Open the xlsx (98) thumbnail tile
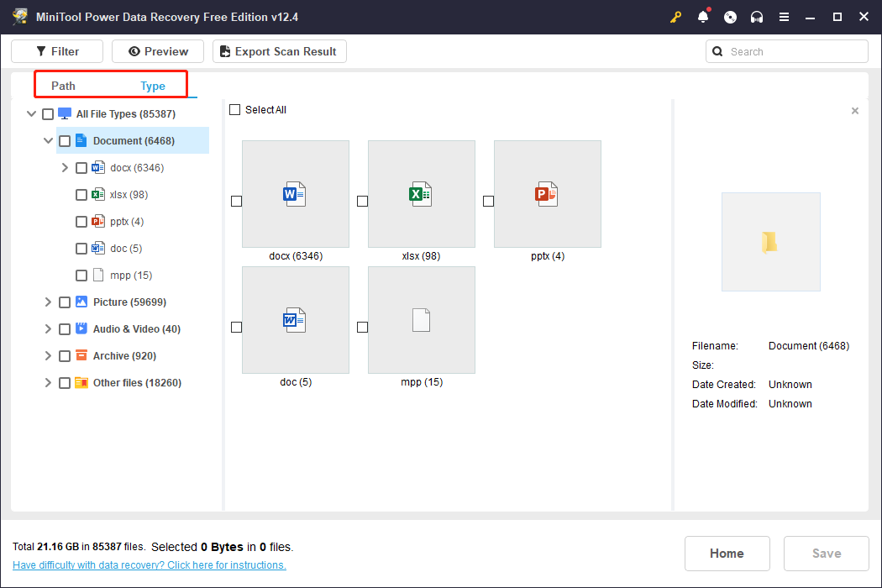The width and height of the screenshot is (882, 588). (422, 194)
